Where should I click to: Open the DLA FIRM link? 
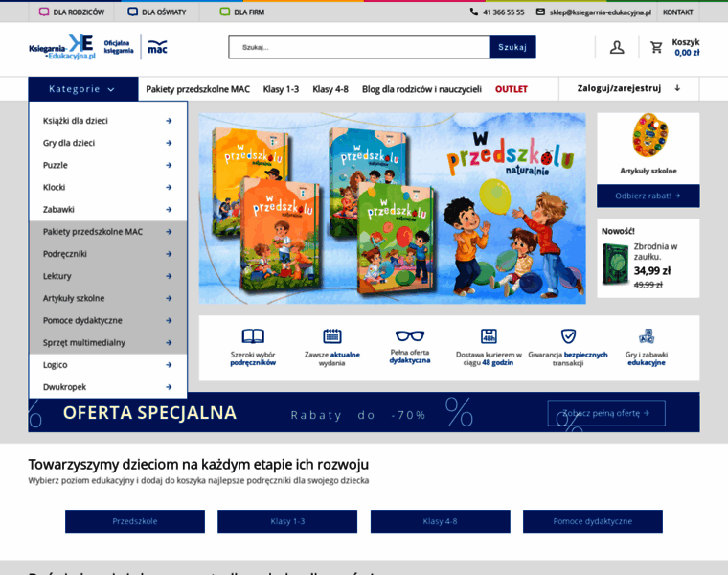click(x=249, y=12)
